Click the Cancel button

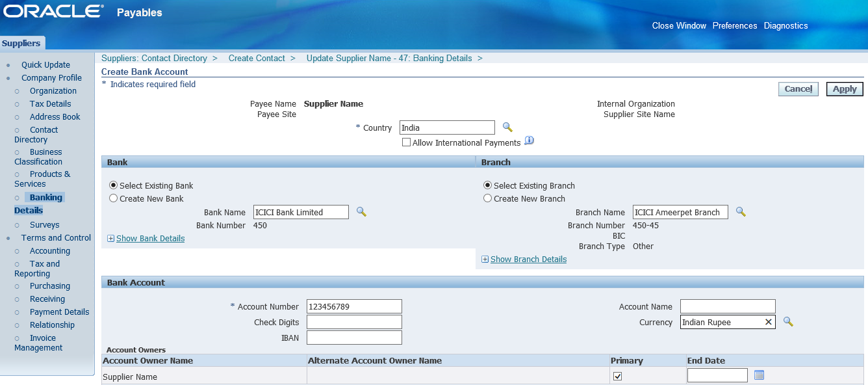pos(798,89)
